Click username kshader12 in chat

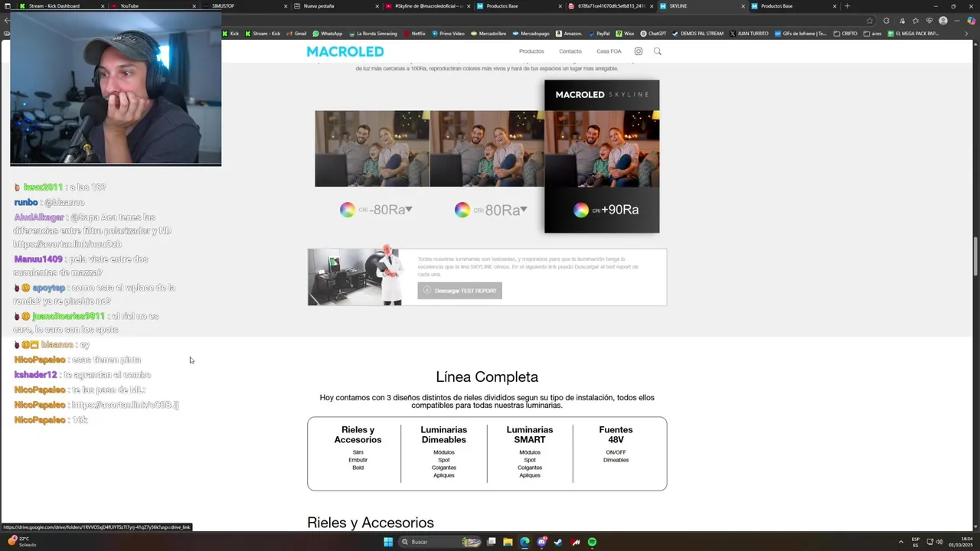[35, 375]
